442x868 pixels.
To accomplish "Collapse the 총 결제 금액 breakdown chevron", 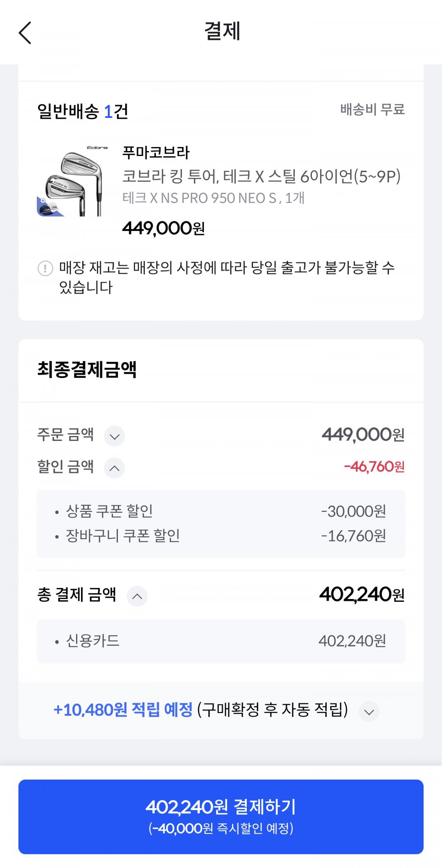I will tap(137, 596).
